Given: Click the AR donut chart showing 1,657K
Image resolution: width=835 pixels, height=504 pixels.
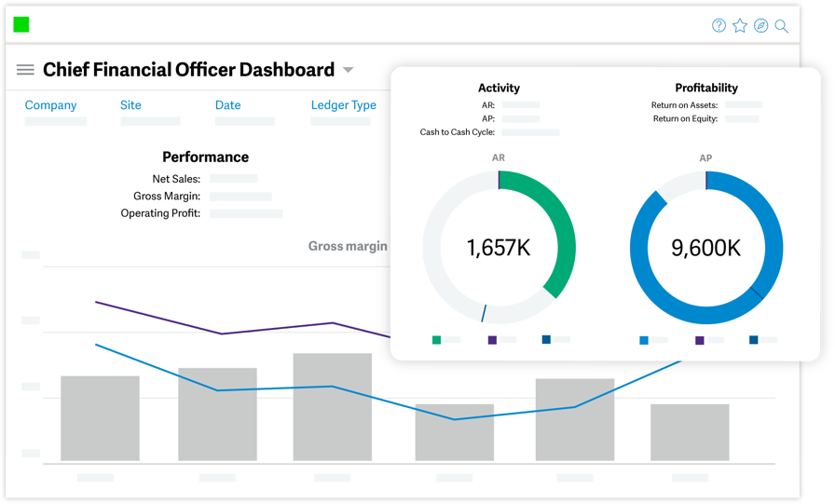Looking at the screenshot, I should click(x=499, y=248).
